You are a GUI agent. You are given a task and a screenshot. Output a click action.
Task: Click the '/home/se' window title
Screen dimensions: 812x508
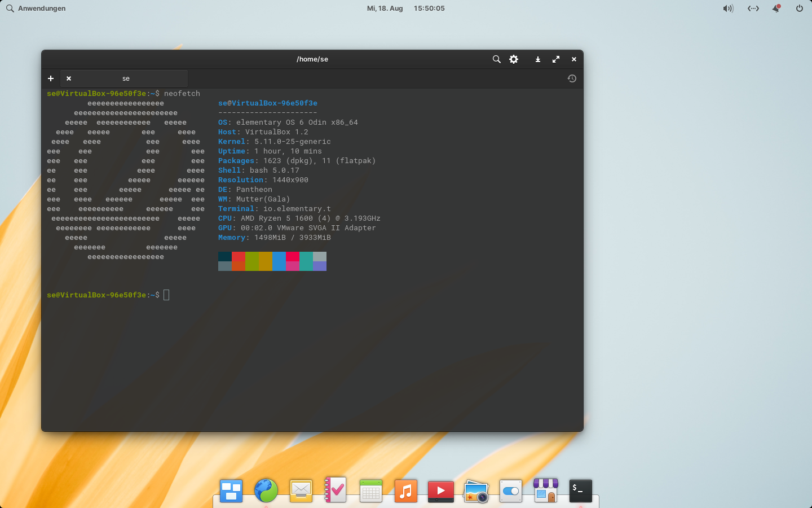(312, 59)
